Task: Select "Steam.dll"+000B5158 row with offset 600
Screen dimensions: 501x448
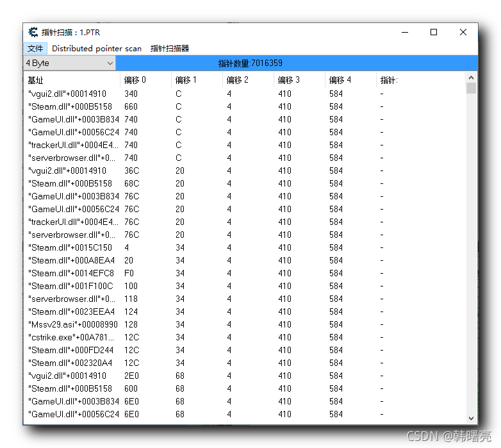Action: pos(245,388)
